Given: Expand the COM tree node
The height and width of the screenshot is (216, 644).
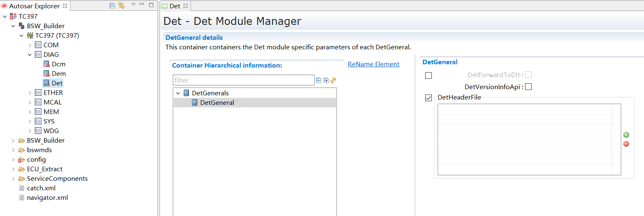Looking at the screenshot, I should tap(30, 45).
